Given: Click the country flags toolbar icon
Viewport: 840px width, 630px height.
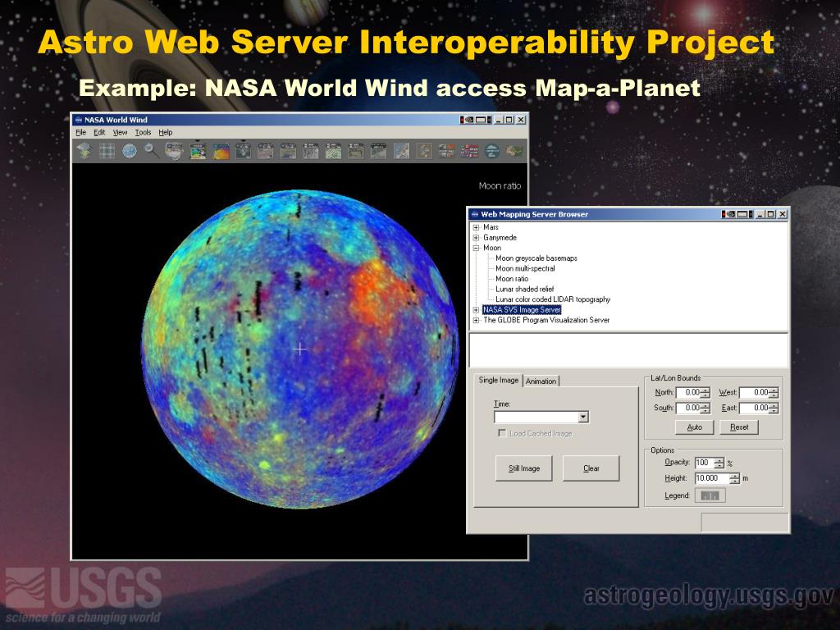Looking at the screenshot, I should 469,151.
